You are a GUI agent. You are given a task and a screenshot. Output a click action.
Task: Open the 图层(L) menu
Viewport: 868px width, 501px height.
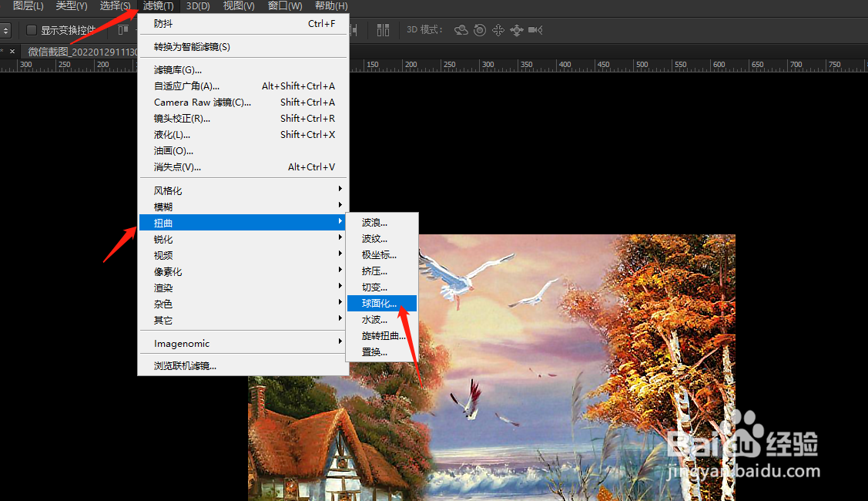coord(28,6)
